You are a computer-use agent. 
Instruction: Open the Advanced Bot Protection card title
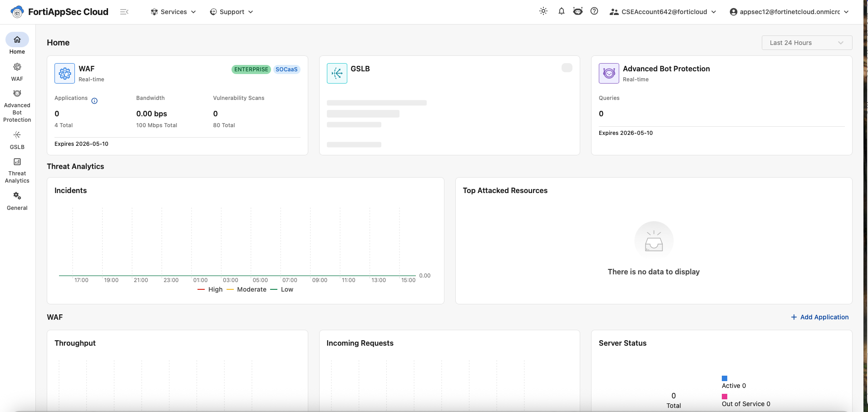point(666,69)
